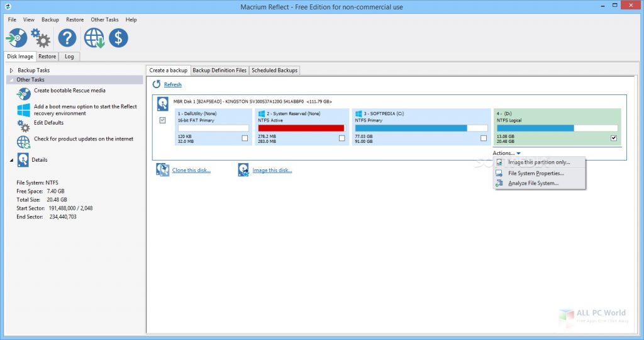Screen dimensions: 644x340
Task: Click the Macrium Reflect title bar app icon
Action: (x=8, y=6)
